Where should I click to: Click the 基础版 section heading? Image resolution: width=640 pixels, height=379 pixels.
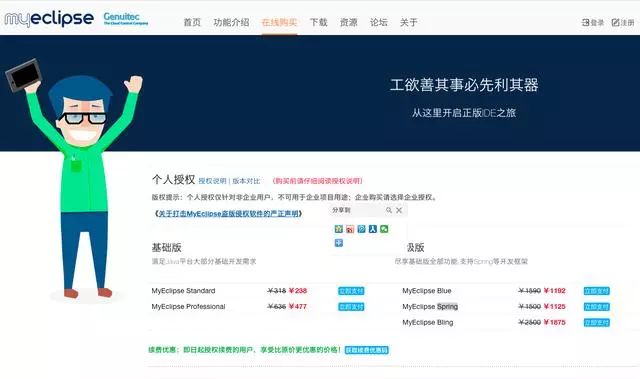tap(167, 247)
